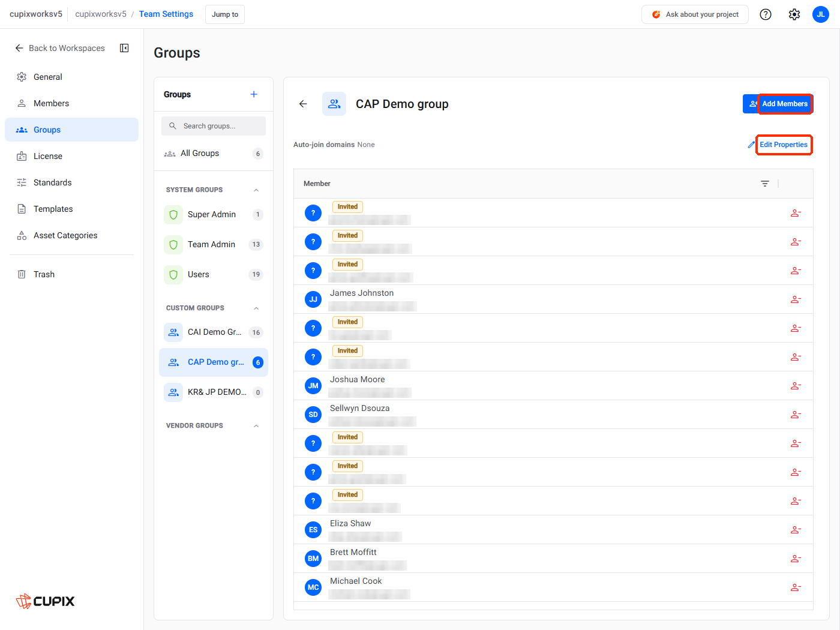Open the Members settings page

[x=71, y=103]
